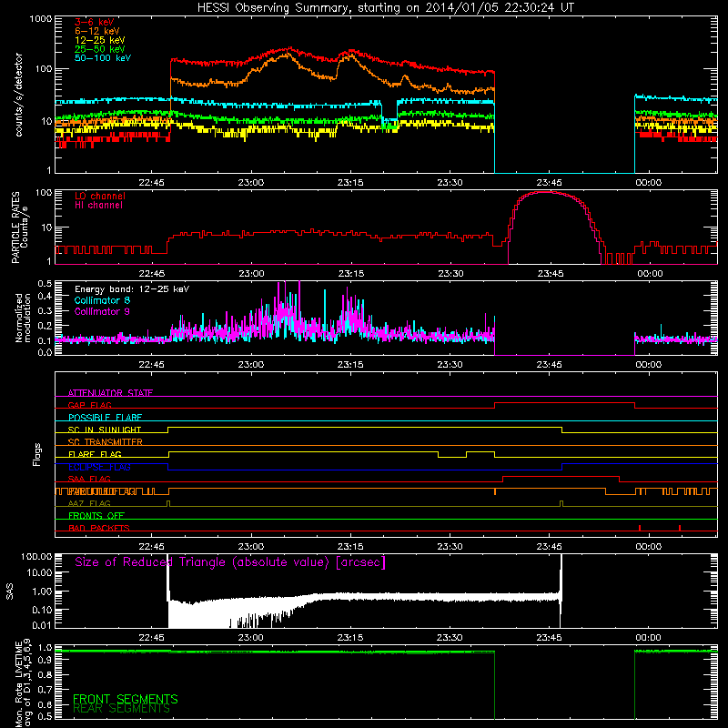This screenshot has height=728, width=728.
Task: Click the counts/s/detector axis label
Action: click(x=19, y=95)
